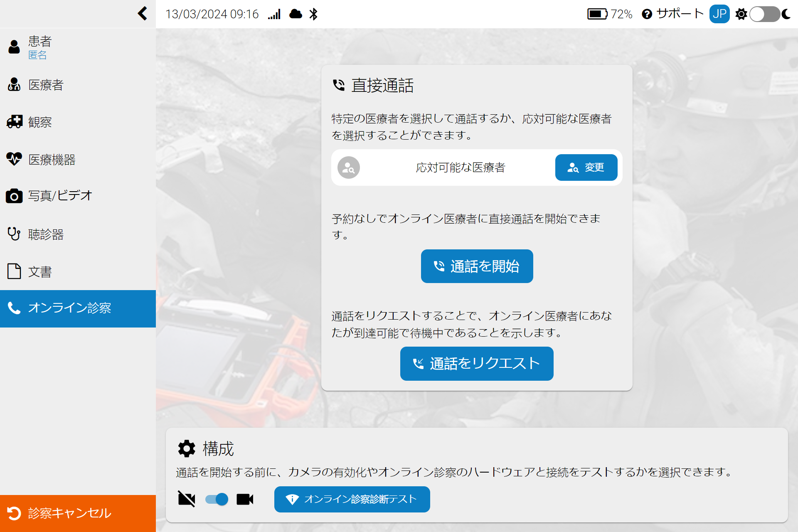This screenshot has height=532, width=798.
Task: Open the JP language selector
Action: tap(719, 14)
